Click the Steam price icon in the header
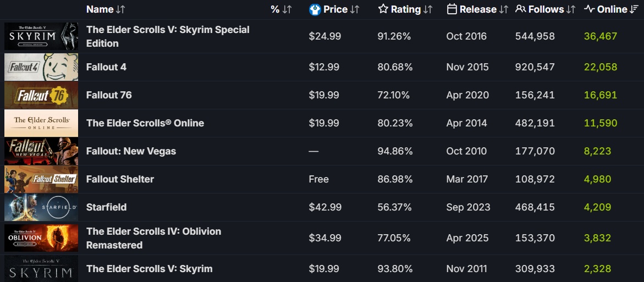 coord(315,9)
